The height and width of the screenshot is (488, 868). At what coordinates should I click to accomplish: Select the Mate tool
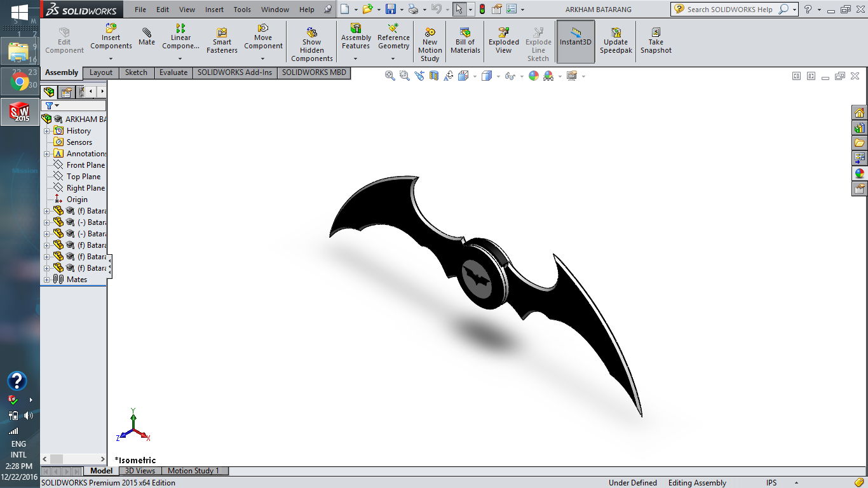(147, 37)
